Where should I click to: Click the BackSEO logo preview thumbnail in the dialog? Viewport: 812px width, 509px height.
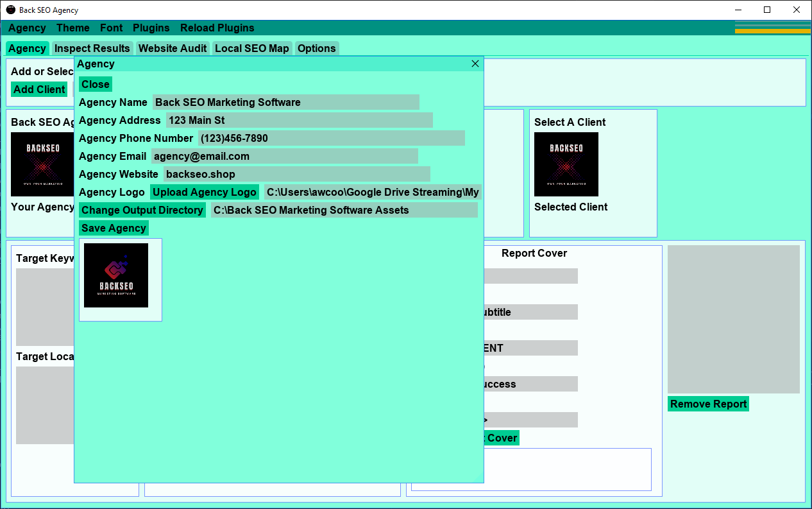click(116, 275)
